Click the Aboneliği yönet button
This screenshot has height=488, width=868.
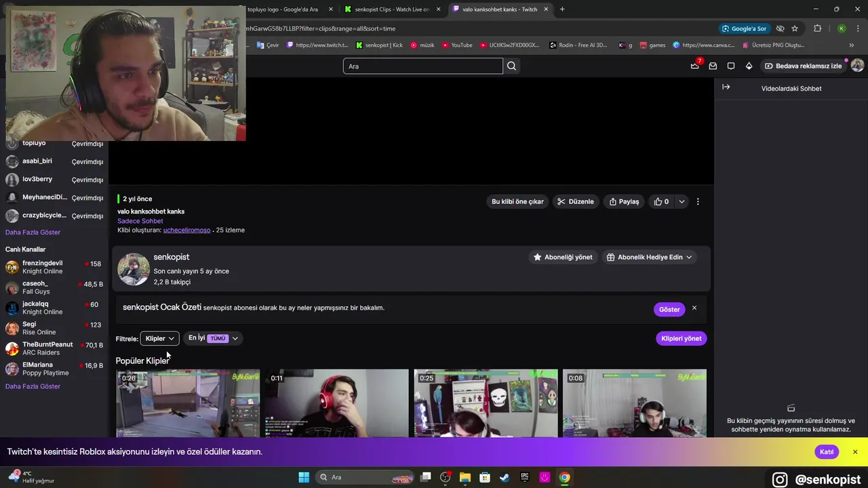point(563,258)
